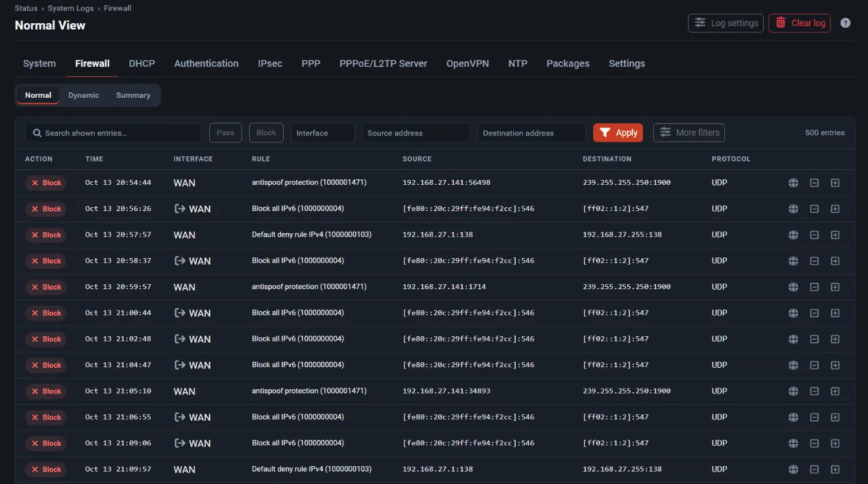The width and height of the screenshot is (868, 484).
Task: Click the minus-square icon on the 20:57:57 row
Action: pyautogui.click(x=814, y=235)
